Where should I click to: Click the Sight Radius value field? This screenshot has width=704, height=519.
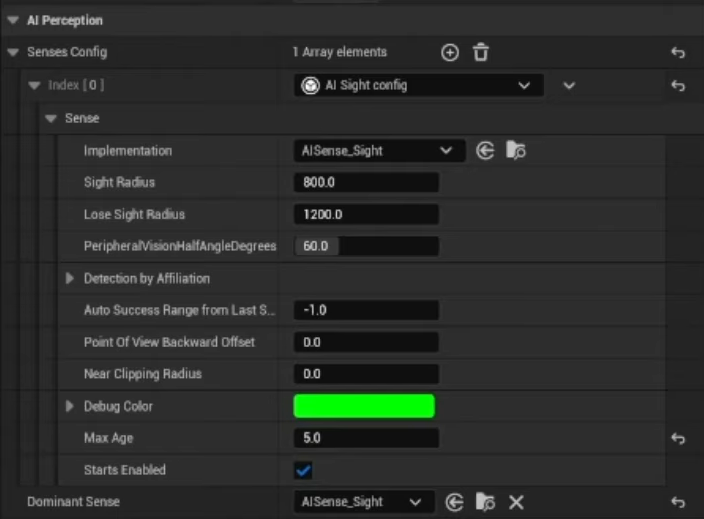click(x=366, y=182)
